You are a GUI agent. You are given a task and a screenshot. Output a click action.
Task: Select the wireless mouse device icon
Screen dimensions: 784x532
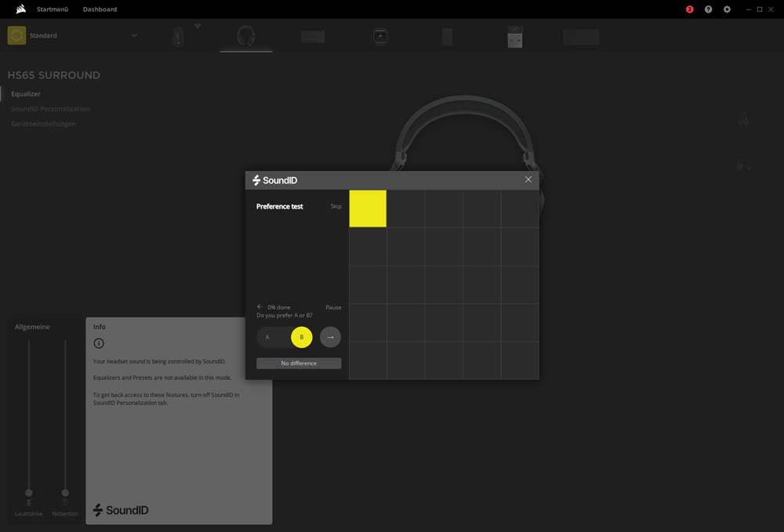tap(179, 37)
